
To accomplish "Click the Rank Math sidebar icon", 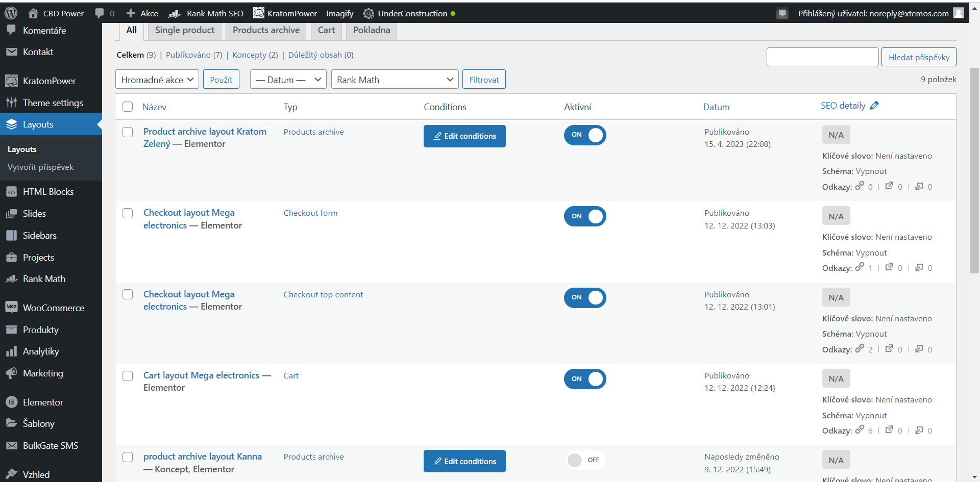I will (x=11, y=279).
